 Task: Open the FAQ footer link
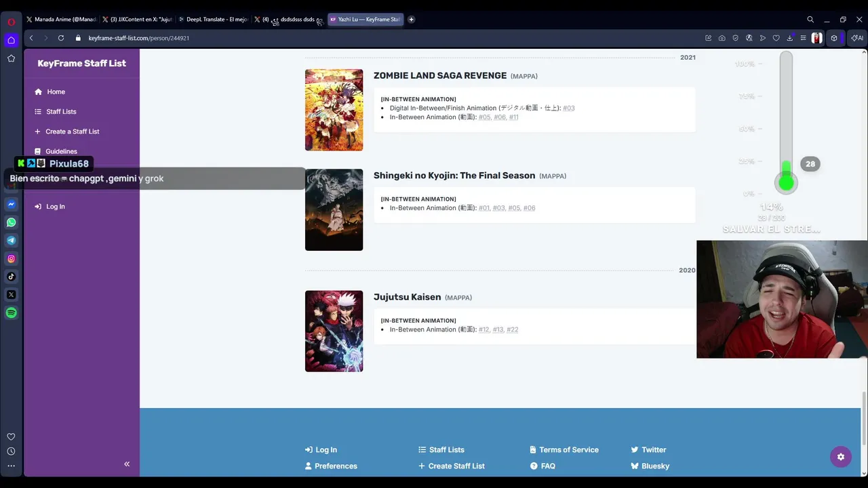[x=542, y=466]
